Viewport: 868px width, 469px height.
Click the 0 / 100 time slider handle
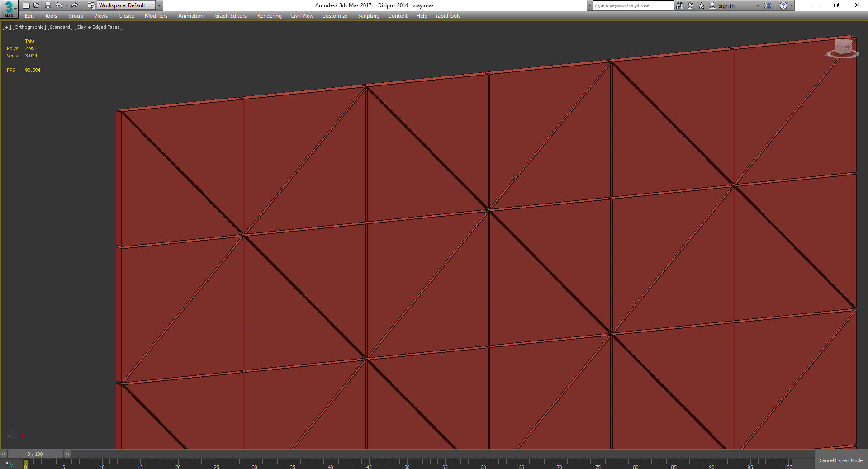[x=35, y=454]
